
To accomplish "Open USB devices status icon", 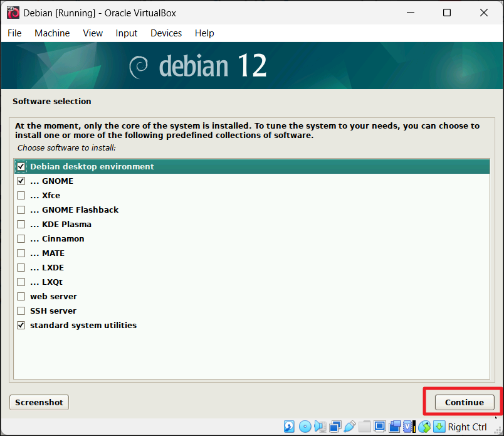I will click(350, 427).
